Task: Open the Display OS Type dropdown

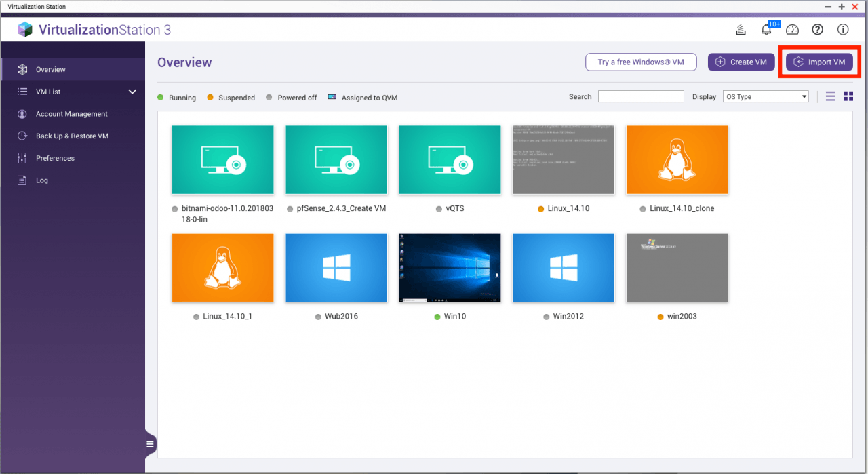Action: [x=766, y=96]
